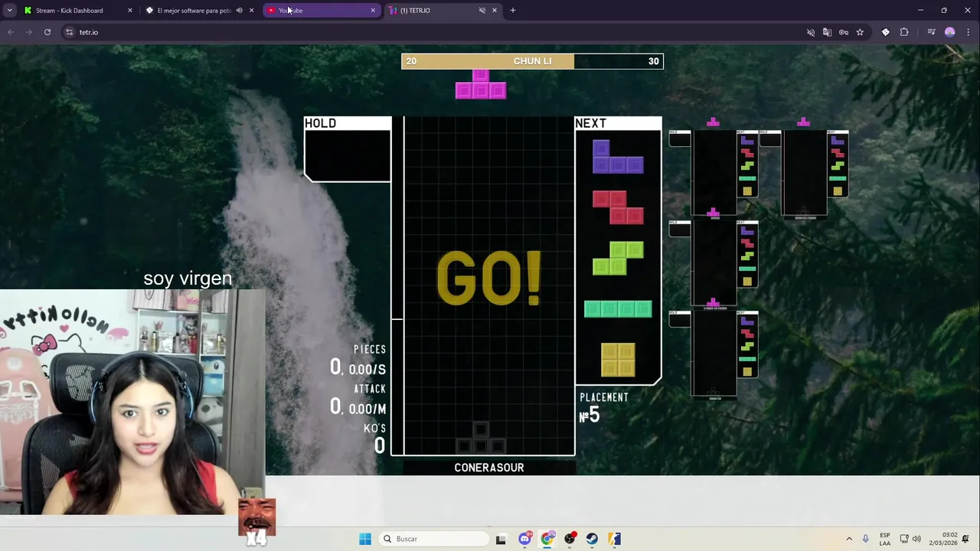The image size is (980, 551).
Task: Switch to the Stream - Kick Dashboard tab
Action: coord(69,11)
